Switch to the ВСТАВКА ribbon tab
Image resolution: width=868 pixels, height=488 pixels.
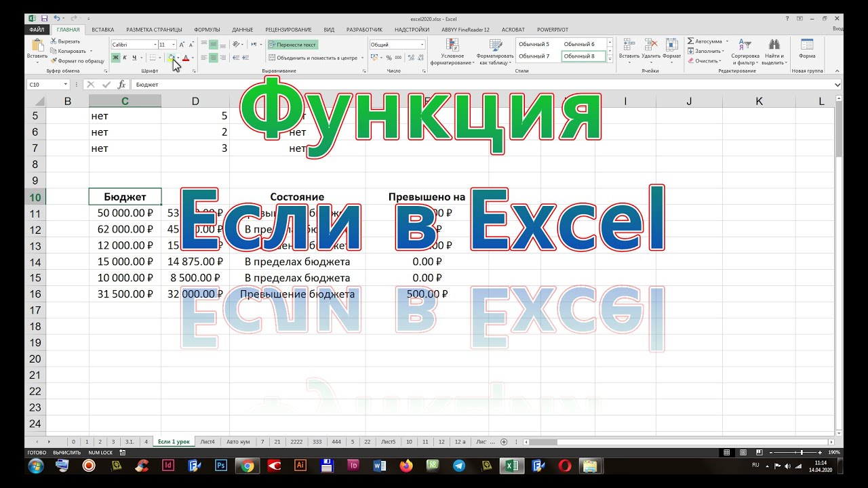(x=103, y=30)
